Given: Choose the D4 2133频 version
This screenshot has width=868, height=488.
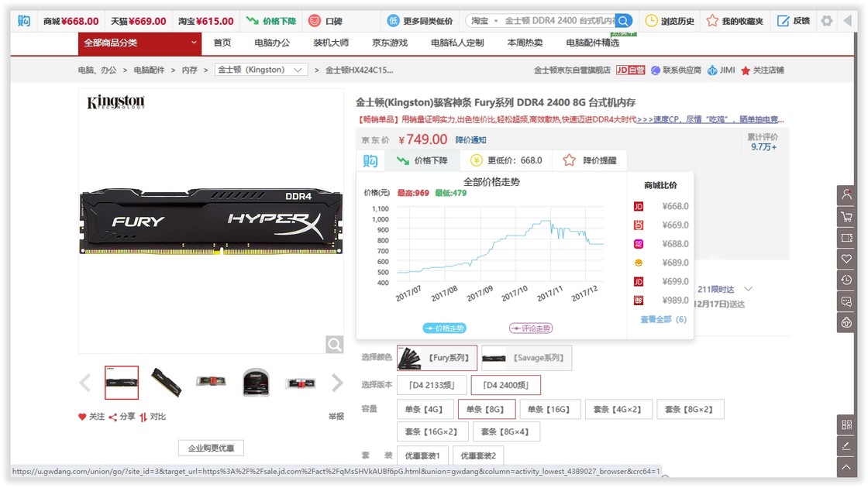Looking at the screenshot, I should click(432, 385).
